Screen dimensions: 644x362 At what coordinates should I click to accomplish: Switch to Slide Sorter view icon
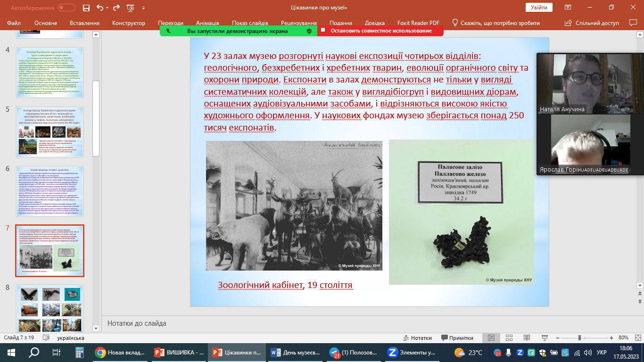(x=509, y=338)
